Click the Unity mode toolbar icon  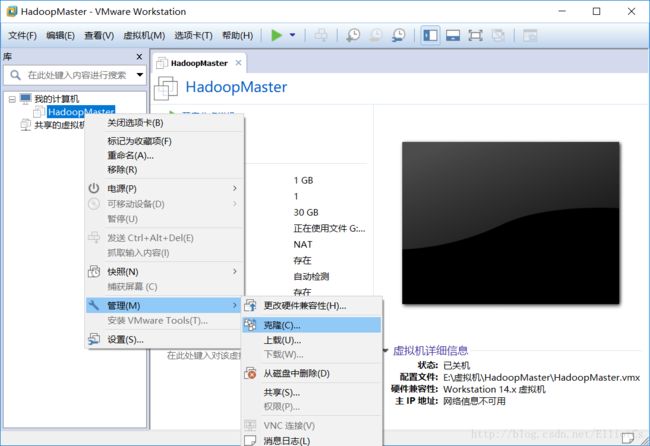pyautogui.click(x=498, y=35)
